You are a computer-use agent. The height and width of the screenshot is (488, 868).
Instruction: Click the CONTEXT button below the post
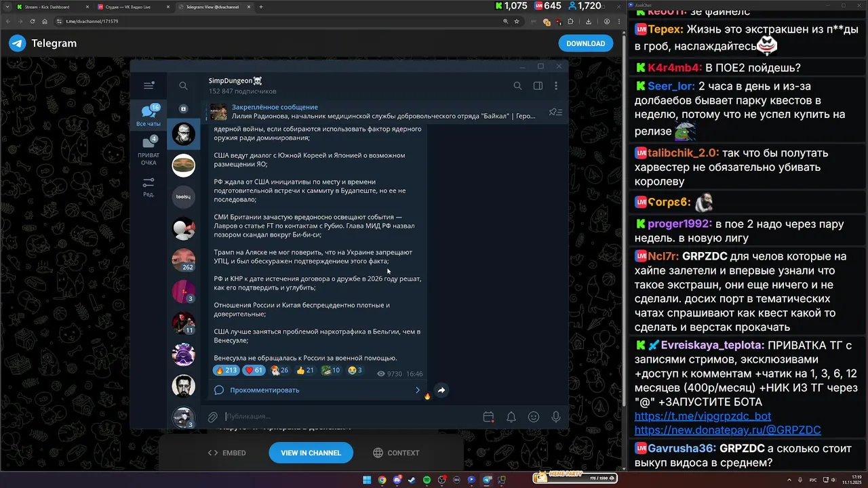click(396, 453)
